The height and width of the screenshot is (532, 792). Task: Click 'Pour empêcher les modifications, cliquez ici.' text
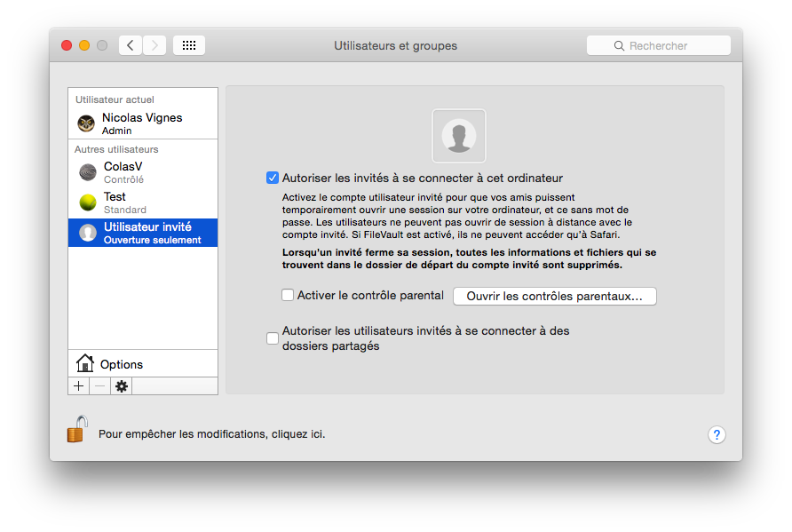coord(211,434)
